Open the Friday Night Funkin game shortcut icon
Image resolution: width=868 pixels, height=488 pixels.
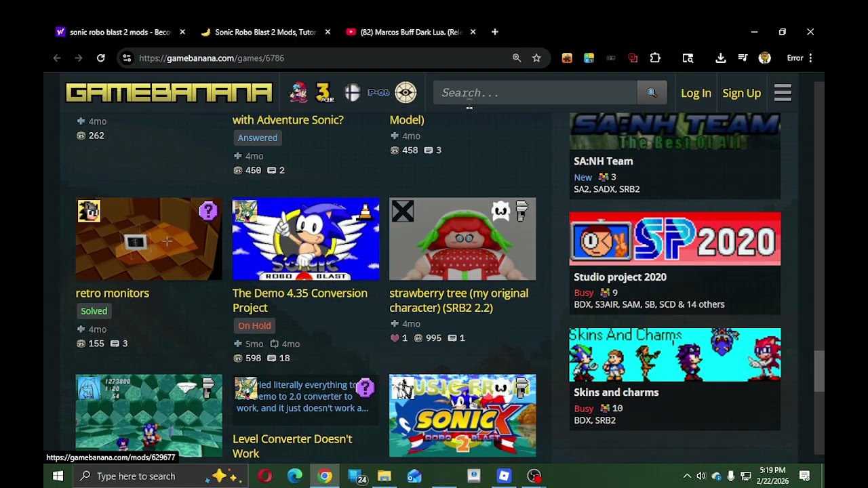(298, 93)
